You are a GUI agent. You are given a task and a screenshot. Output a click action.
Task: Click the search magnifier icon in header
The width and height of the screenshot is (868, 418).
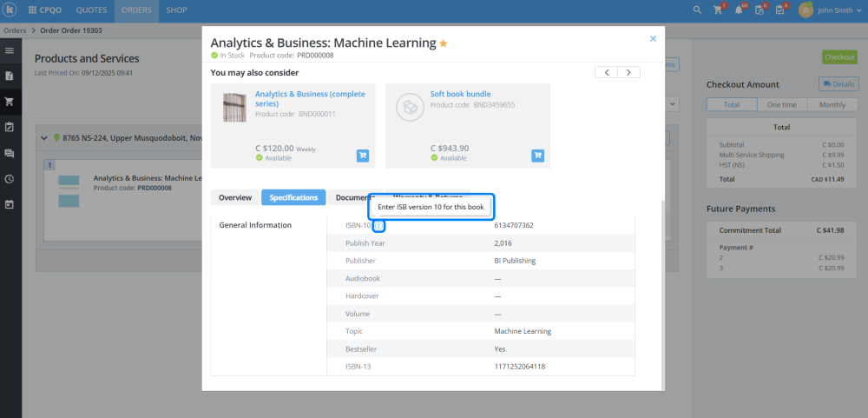tap(697, 10)
